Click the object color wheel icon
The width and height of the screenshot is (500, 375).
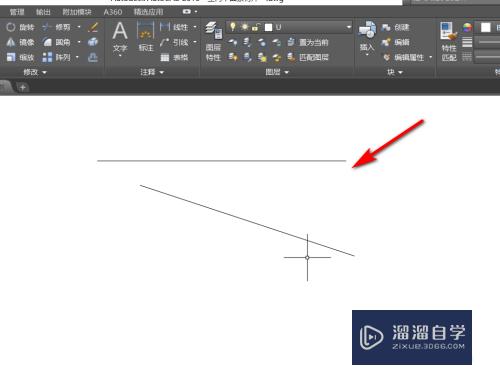point(467,27)
